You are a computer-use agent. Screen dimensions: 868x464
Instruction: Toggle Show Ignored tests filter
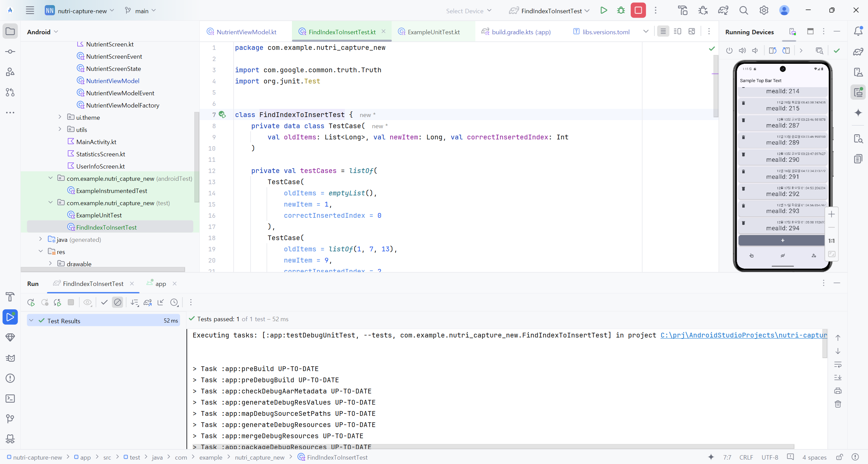pyautogui.click(x=118, y=302)
